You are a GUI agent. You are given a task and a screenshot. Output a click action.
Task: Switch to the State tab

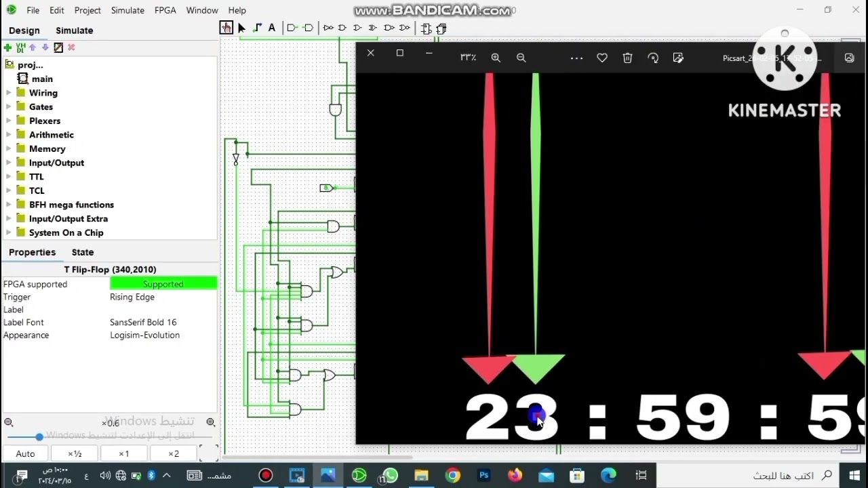pyautogui.click(x=83, y=252)
